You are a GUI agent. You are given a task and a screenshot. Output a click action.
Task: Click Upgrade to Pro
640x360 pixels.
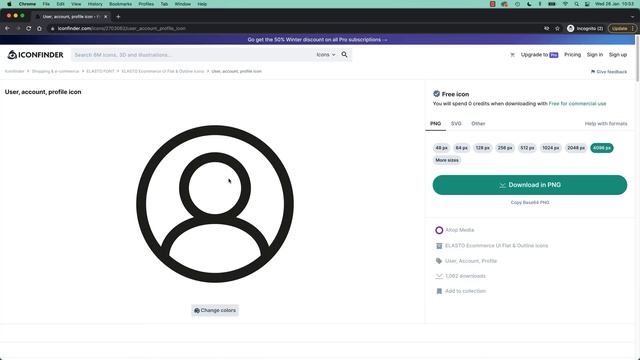pos(539,55)
